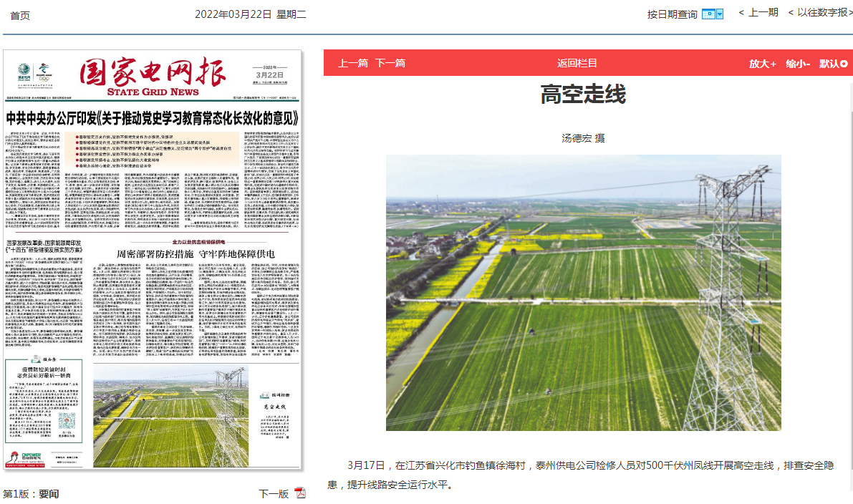Screen dimensions: 853x504
Task: Click the article title 高空走线
Action: pos(582,94)
